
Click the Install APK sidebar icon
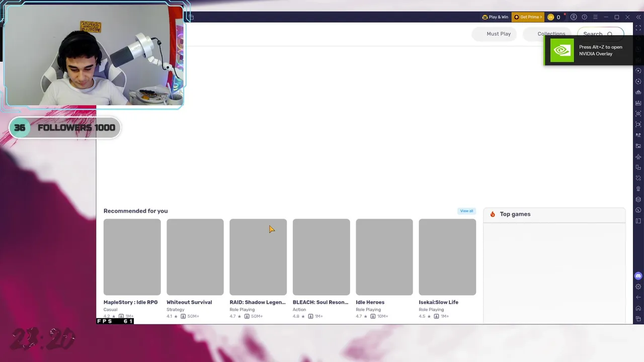638,103
